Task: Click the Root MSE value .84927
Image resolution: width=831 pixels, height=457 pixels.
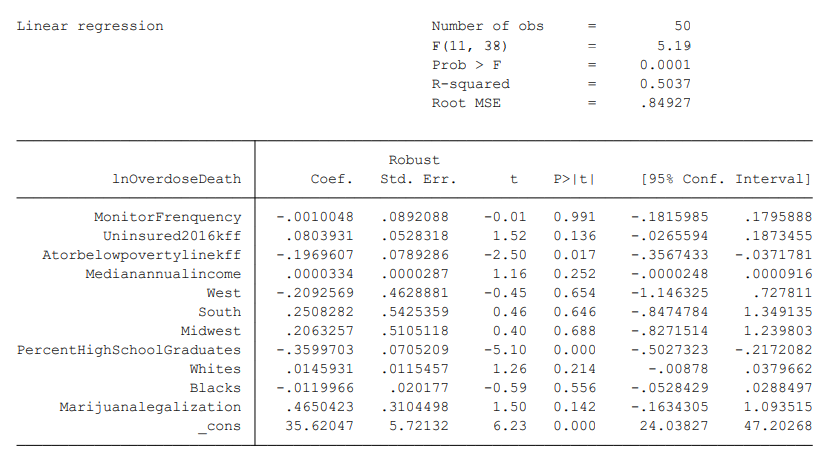Action: (x=665, y=103)
